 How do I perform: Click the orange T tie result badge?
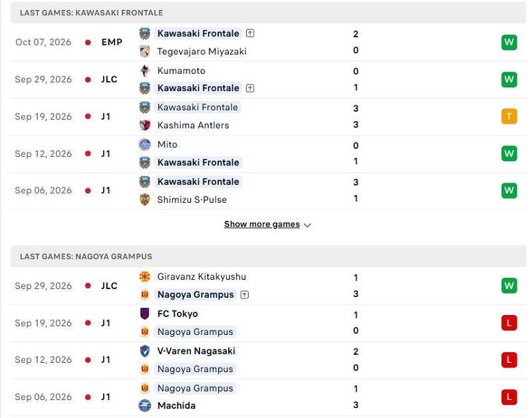509,116
